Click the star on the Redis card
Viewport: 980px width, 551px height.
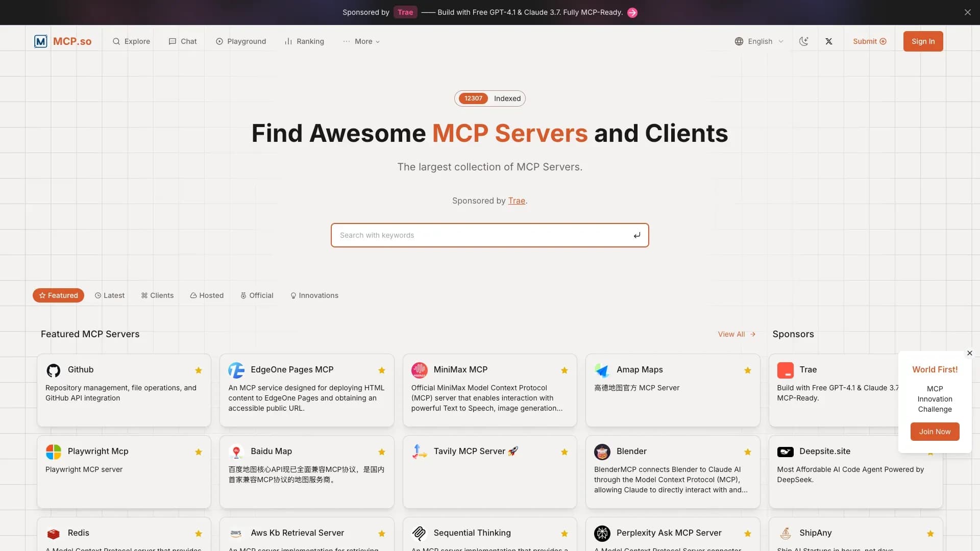point(199,534)
